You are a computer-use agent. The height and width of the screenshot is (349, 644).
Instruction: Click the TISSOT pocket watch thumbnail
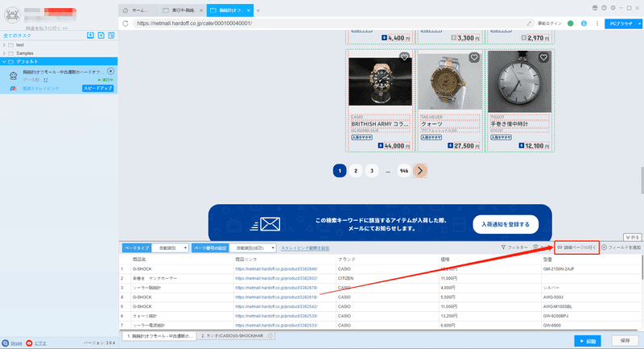coord(519,81)
